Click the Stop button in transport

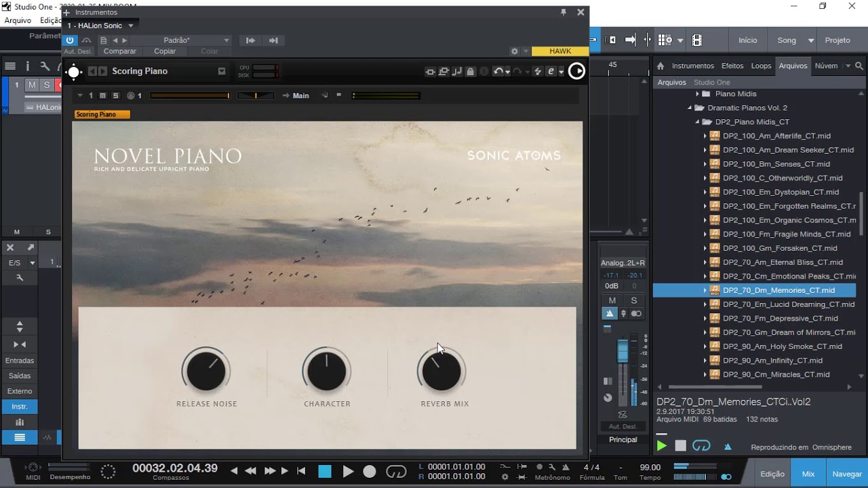click(325, 471)
